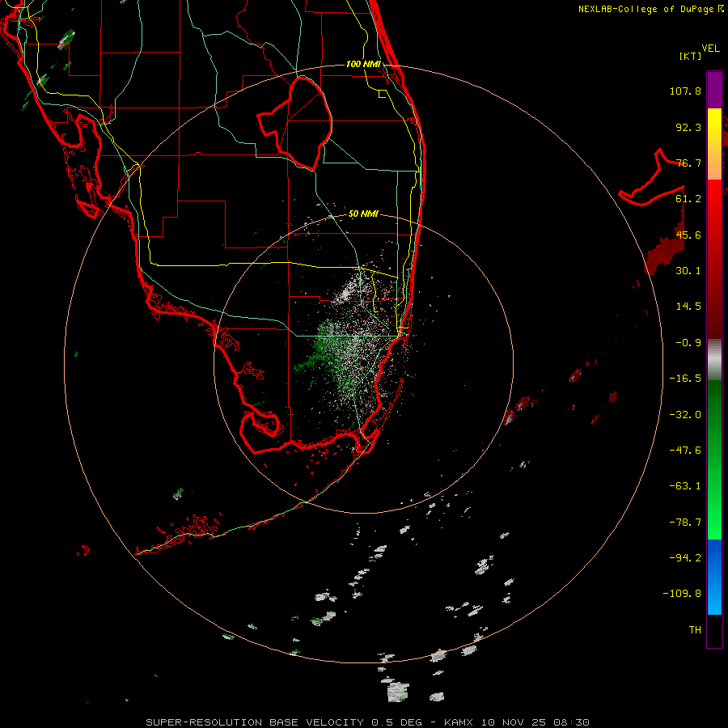Click the TH threshold label in legend
The image size is (728, 728).
695,630
